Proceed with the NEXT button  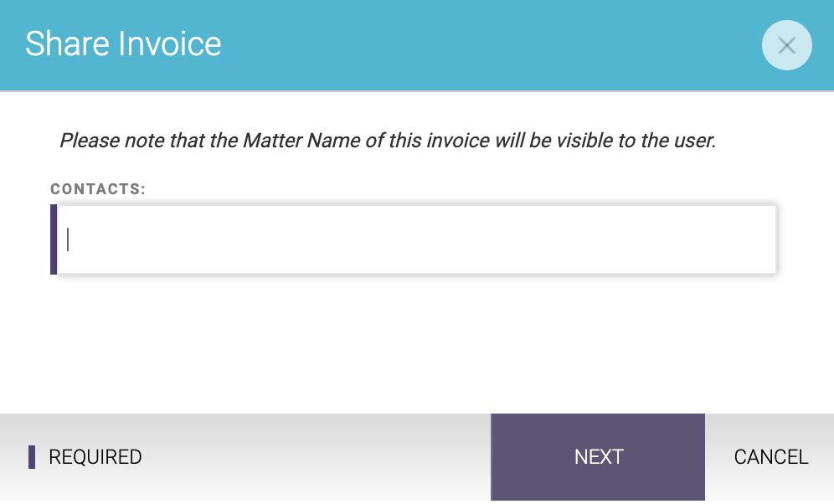pyautogui.click(x=598, y=456)
